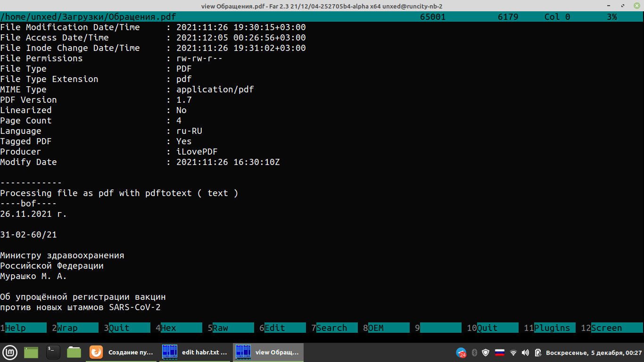The image size is (644, 362).
Task: Click the window title bar text
Action: tap(322, 6)
